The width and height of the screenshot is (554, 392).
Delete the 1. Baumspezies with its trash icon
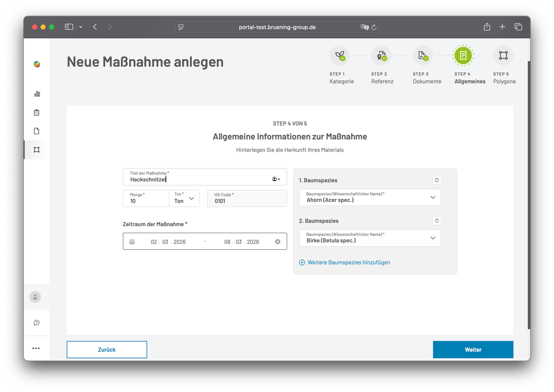[x=436, y=180]
